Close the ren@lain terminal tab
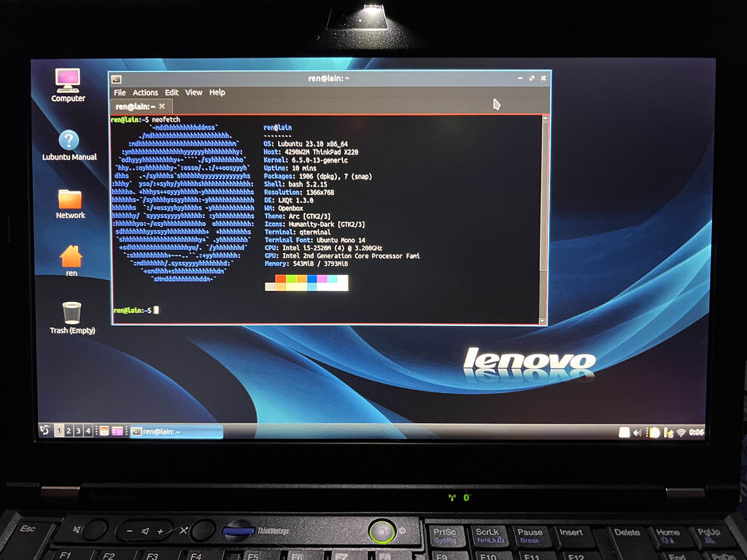Viewport: 747px width, 560px height. [x=162, y=106]
